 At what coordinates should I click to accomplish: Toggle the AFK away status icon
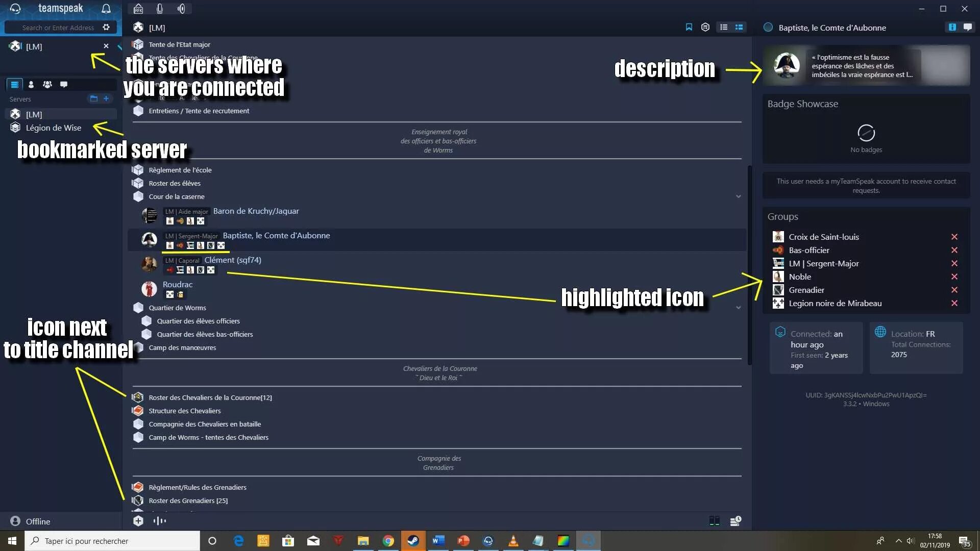pos(138,9)
